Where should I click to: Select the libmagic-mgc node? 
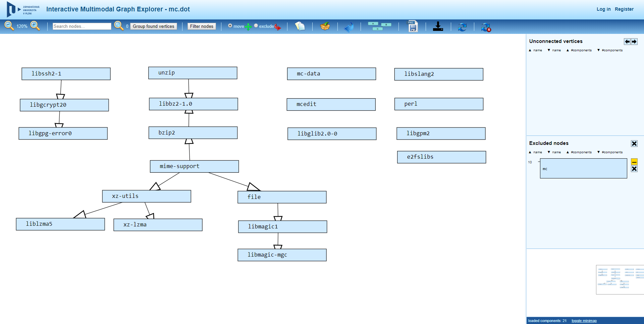[282, 255]
